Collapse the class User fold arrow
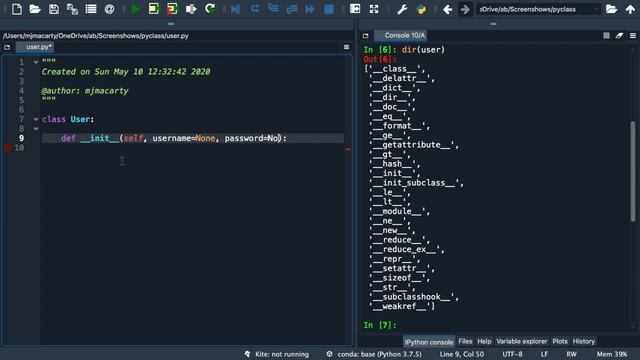Screen dimensions: 640x360 click(36, 119)
